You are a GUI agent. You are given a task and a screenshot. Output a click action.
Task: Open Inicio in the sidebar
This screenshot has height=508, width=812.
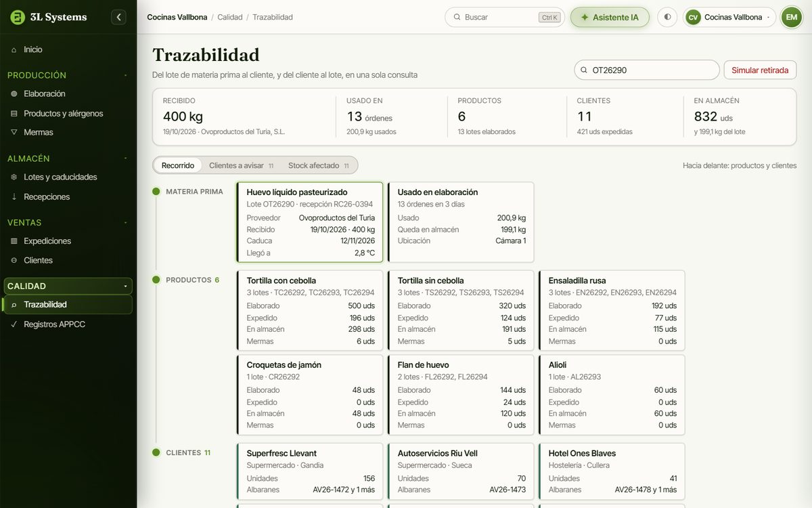click(x=68, y=49)
